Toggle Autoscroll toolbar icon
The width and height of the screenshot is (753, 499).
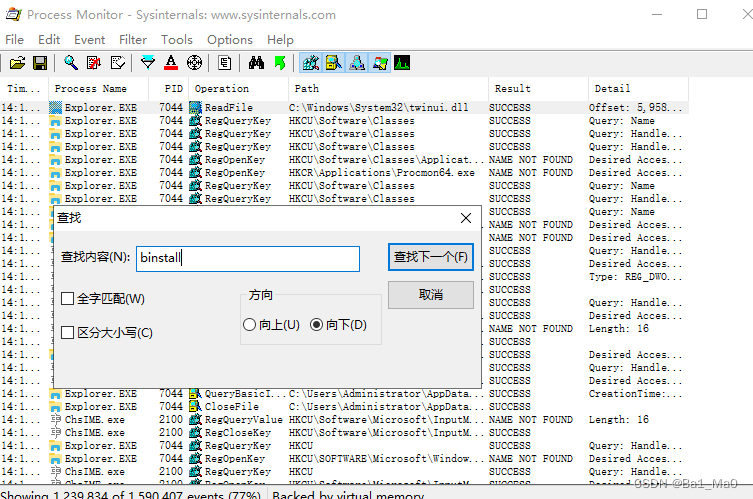pyautogui.click(x=94, y=63)
